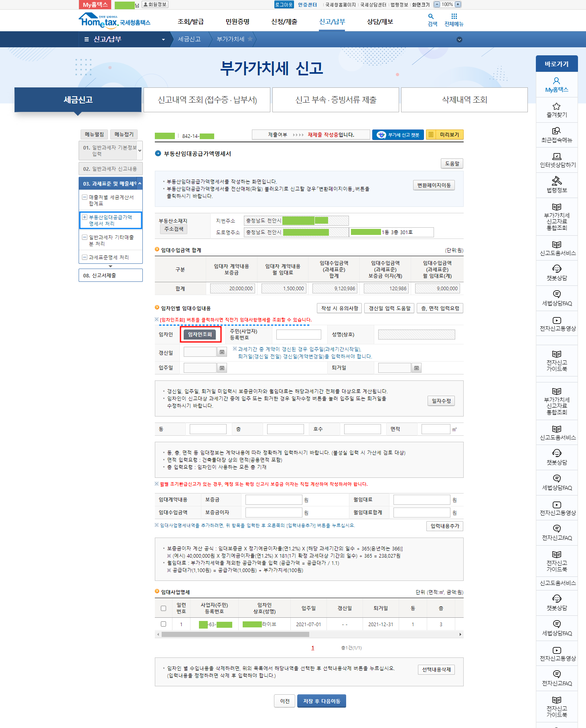Open the 전체메뉴 grid icon
This screenshot has height=728, width=586.
pos(454,16)
